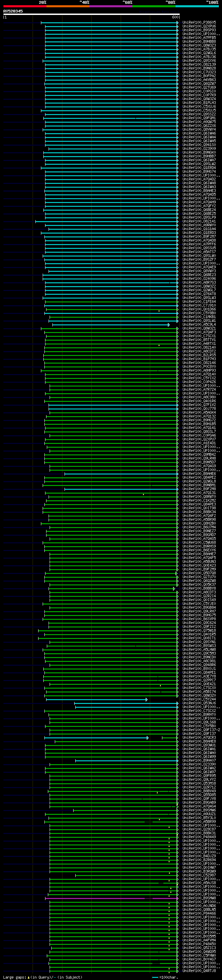222x980 pixels.
Task: Select the UniRef100_C5XUJ6 label
Action: [199, 106]
